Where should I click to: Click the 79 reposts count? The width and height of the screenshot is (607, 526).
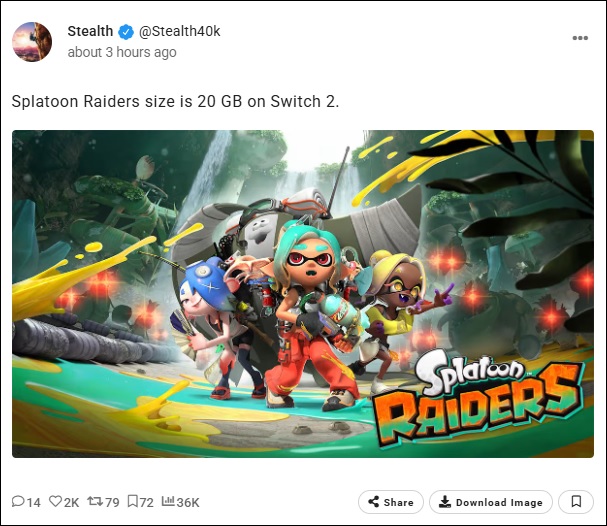[x=112, y=502]
